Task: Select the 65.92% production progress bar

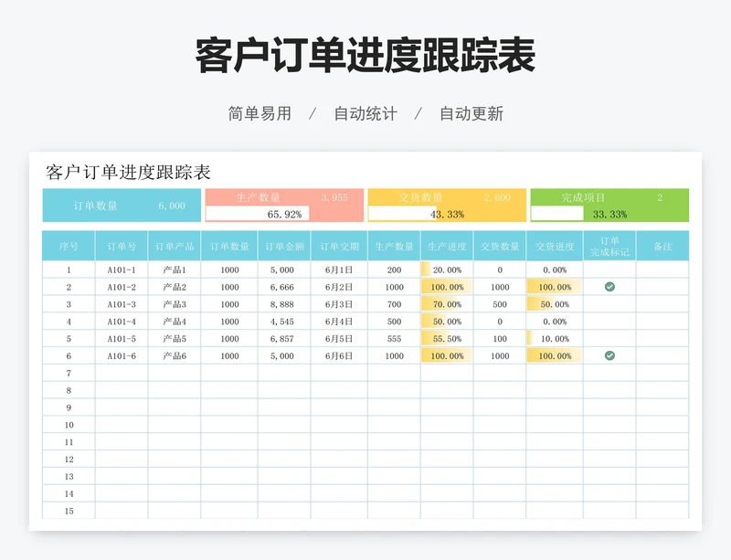Action: click(x=258, y=214)
